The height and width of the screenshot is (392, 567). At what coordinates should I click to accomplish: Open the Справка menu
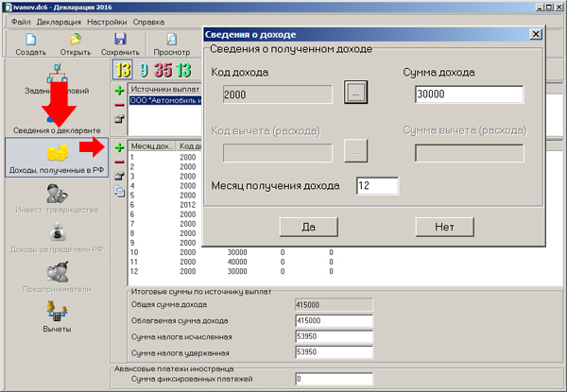point(148,22)
